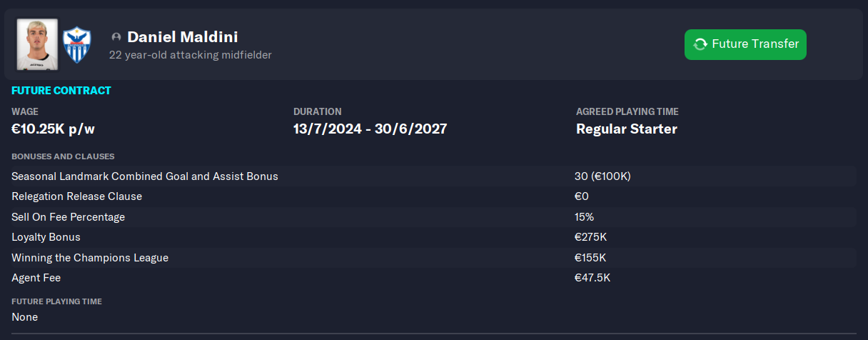Select the Future Contract section header
Viewport: 868px width, 340px height.
tap(61, 91)
